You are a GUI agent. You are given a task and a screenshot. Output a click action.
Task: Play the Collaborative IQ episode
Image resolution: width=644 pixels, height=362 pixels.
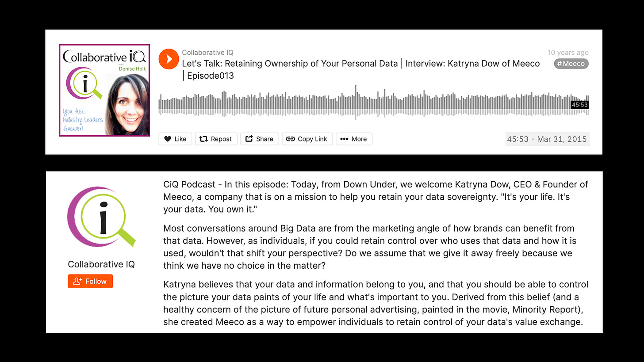pos(169,59)
